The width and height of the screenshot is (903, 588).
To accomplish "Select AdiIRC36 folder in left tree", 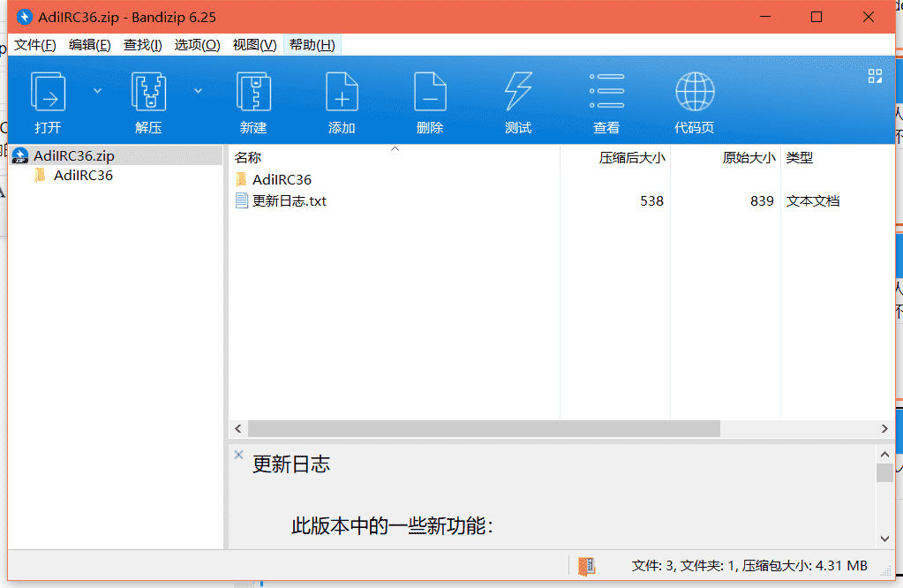I will [x=83, y=176].
